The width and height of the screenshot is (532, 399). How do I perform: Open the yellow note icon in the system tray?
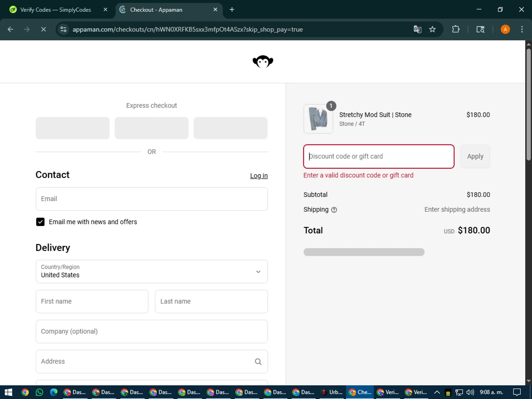click(448, 392)
